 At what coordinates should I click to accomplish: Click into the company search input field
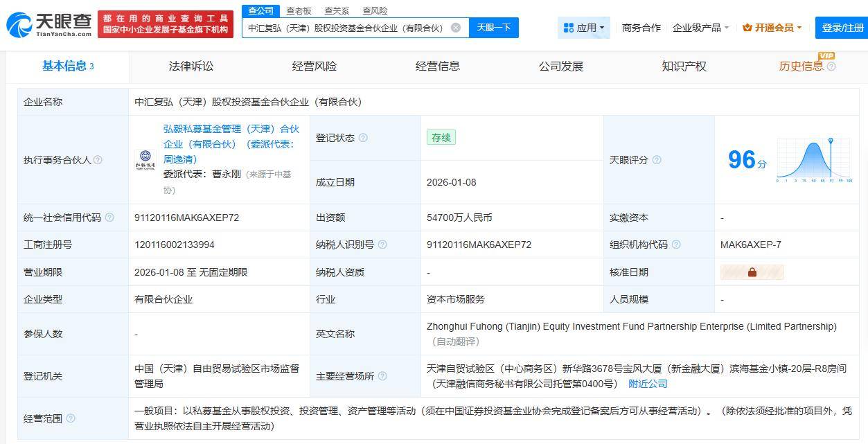345,28
